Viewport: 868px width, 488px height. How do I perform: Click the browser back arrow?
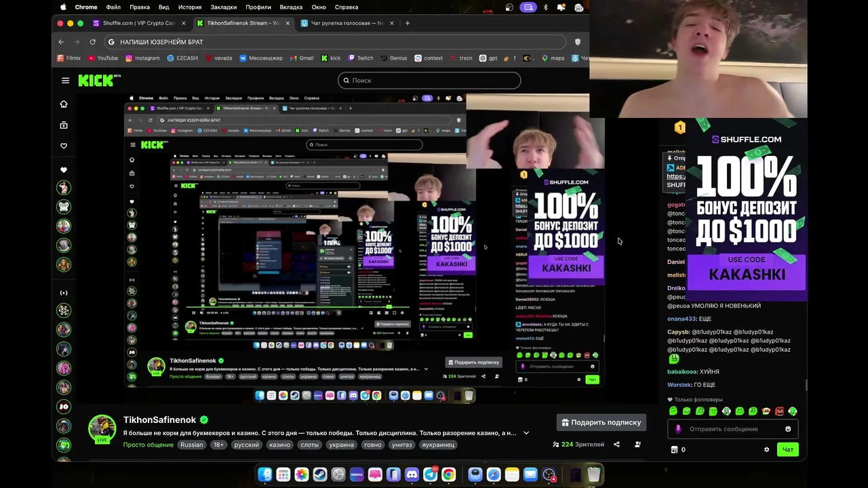point(61,42)
